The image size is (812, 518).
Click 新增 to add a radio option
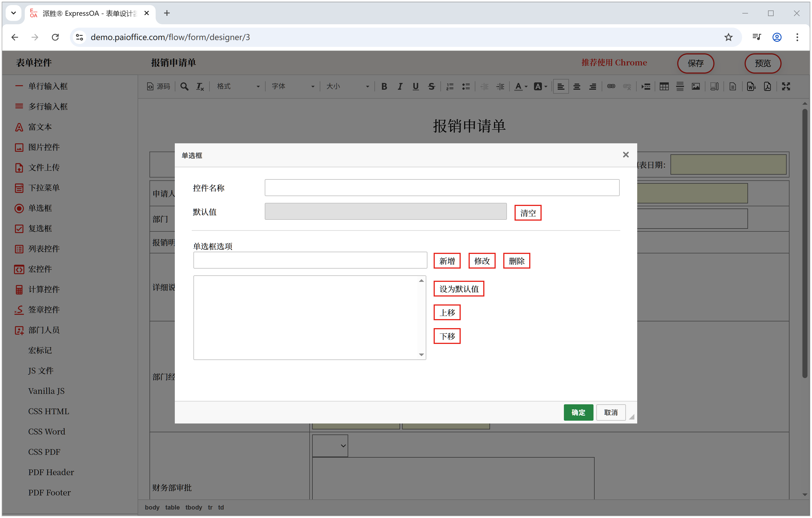click(447, 261)
